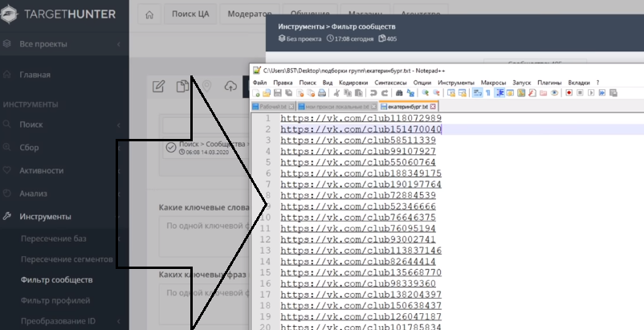Open Пересечение баз in the sidebar
The height and width of the screenshot is (330, 644).
click(x=53, y=239)
